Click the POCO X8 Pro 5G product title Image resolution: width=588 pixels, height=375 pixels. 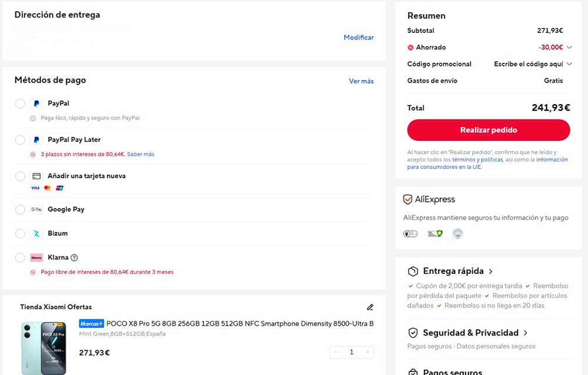tap(240, 324)
